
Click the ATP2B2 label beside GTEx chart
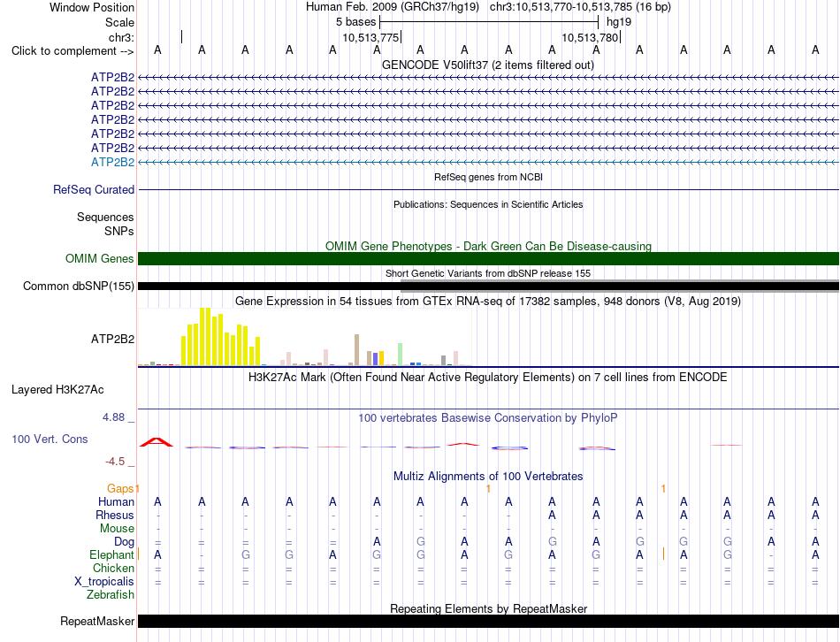[x=112, y=339]
